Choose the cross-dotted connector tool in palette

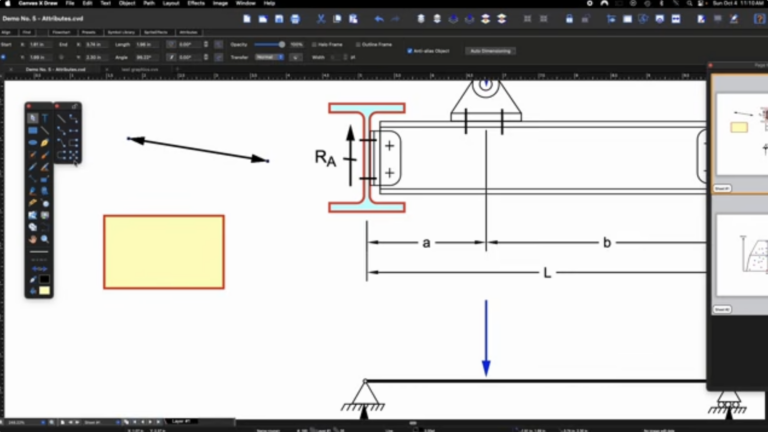point(73,155)
